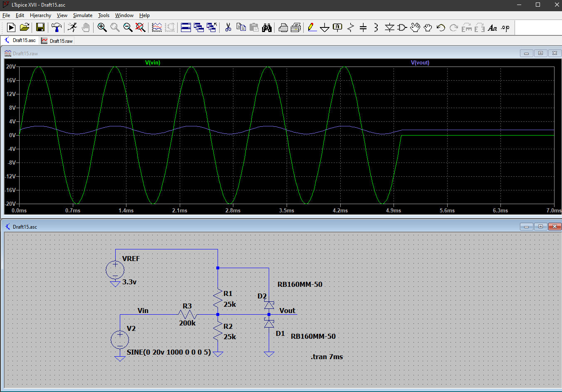The image size is (562, 392).
Task: Click the Label Net tool icon
Action: pyautogui.click(x=337, y=27)
